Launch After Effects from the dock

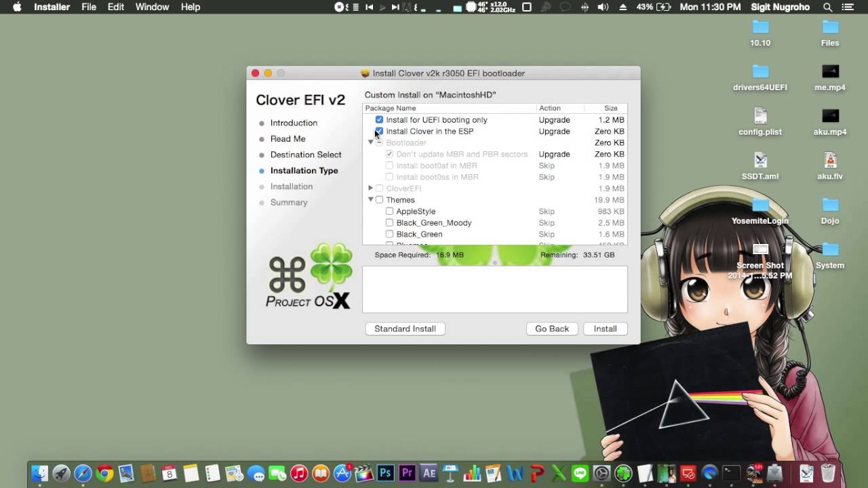pyautogui.click(x=429, y=473)
